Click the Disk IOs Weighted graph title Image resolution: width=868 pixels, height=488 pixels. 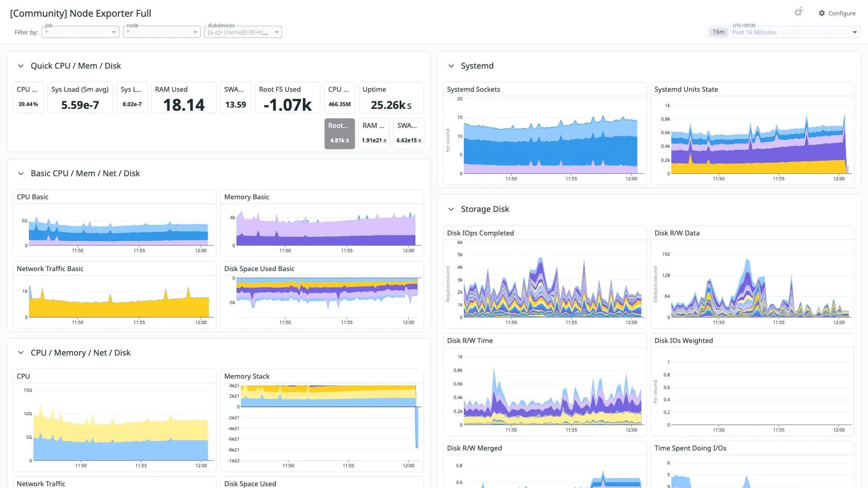684,341
